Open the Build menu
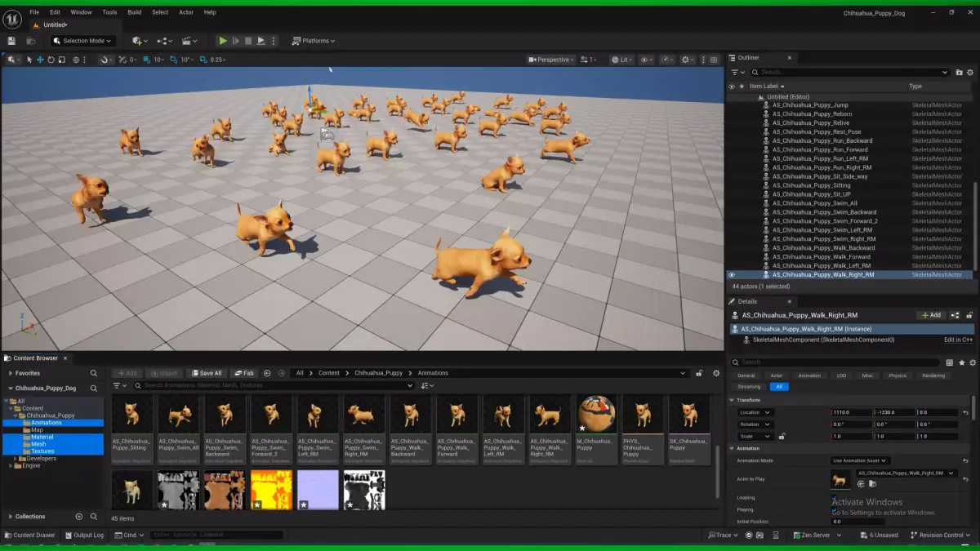 click(134, 12)
